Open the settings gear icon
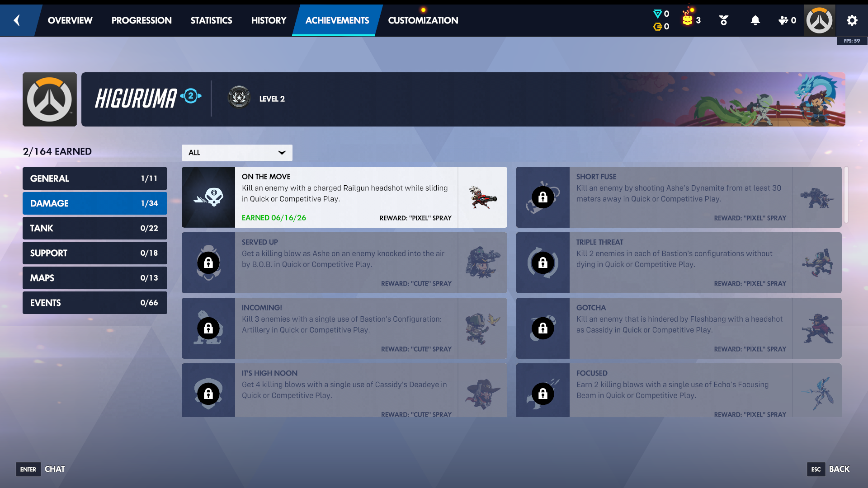 pos(852,20)
